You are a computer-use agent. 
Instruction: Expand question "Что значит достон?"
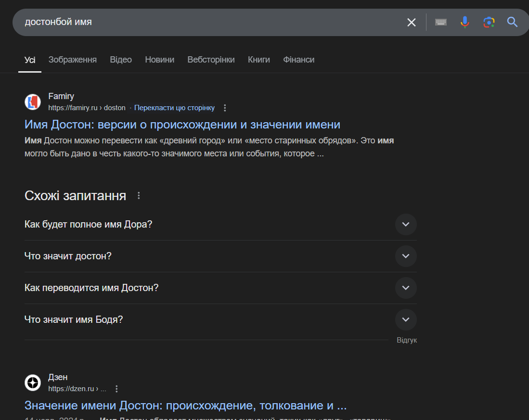click(x=405, y=256)
